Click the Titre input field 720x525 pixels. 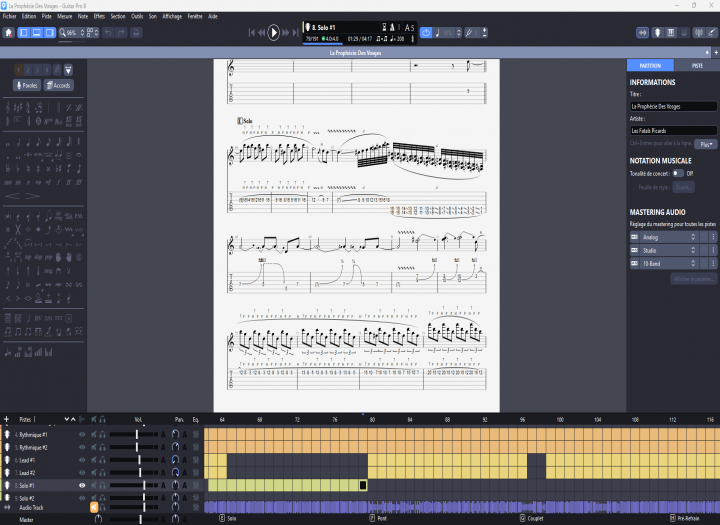click(x=673, y=105)
